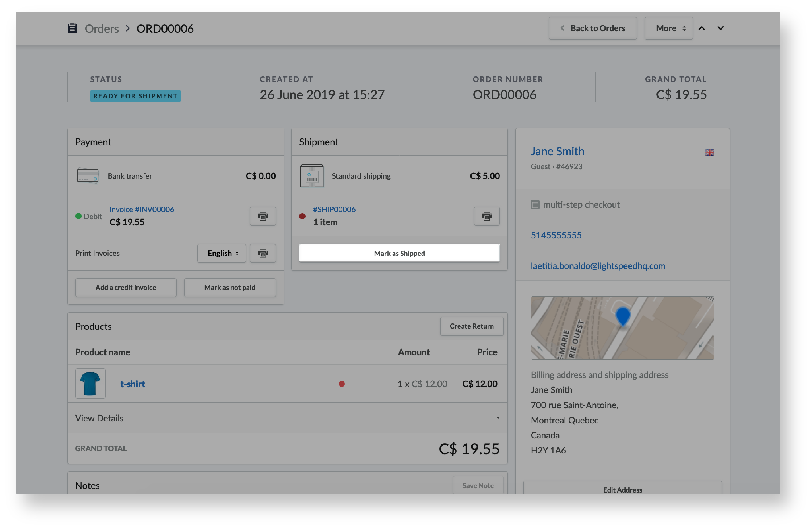Image resolution: width=812 pixels, height=530 pixels.
Task: Open the More dropdown menu
Action: click(x=669, y=28)
